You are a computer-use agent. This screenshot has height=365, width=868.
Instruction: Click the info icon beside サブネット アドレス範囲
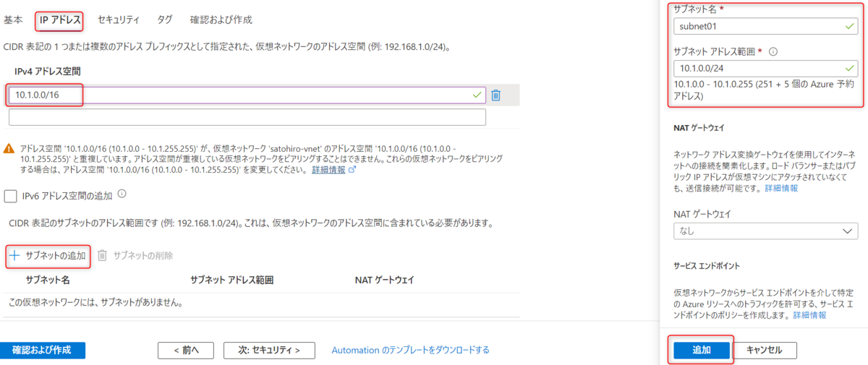click(773, 52)
